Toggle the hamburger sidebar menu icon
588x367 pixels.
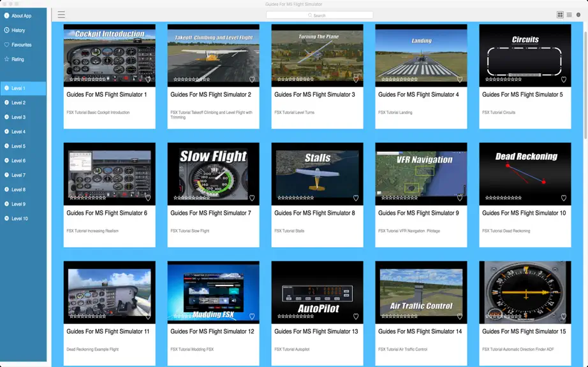pyautogui.click(x=61, y=15)
